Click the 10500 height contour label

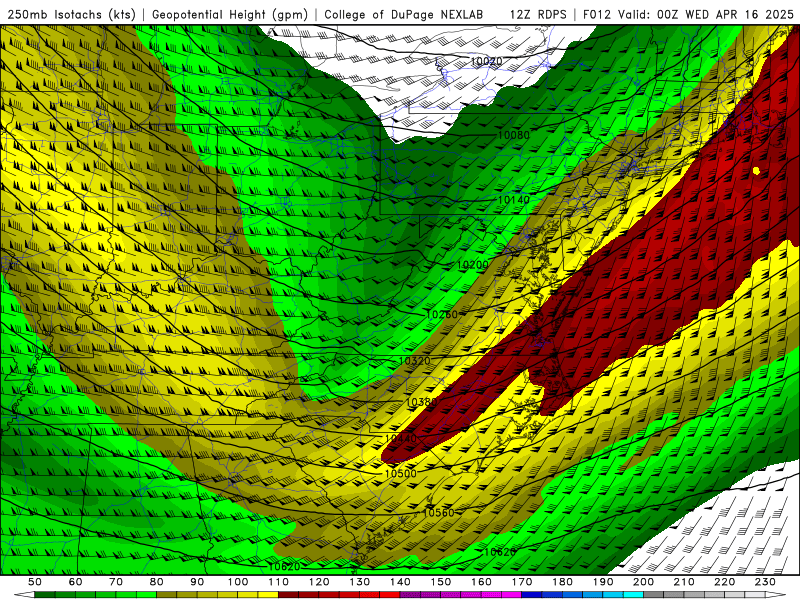pyautogui.click(x=401, y=473)
